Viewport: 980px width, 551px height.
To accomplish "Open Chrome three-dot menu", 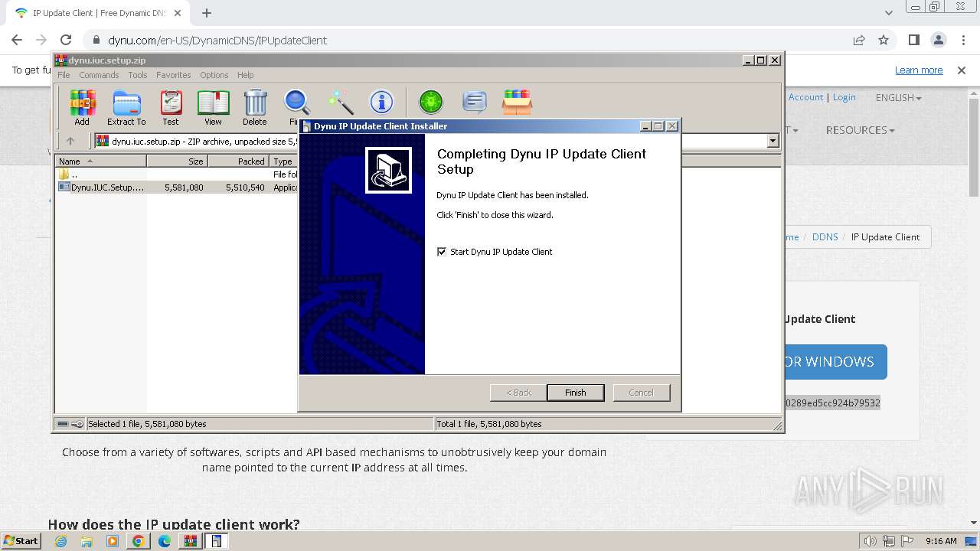I will tap(962, 40).
